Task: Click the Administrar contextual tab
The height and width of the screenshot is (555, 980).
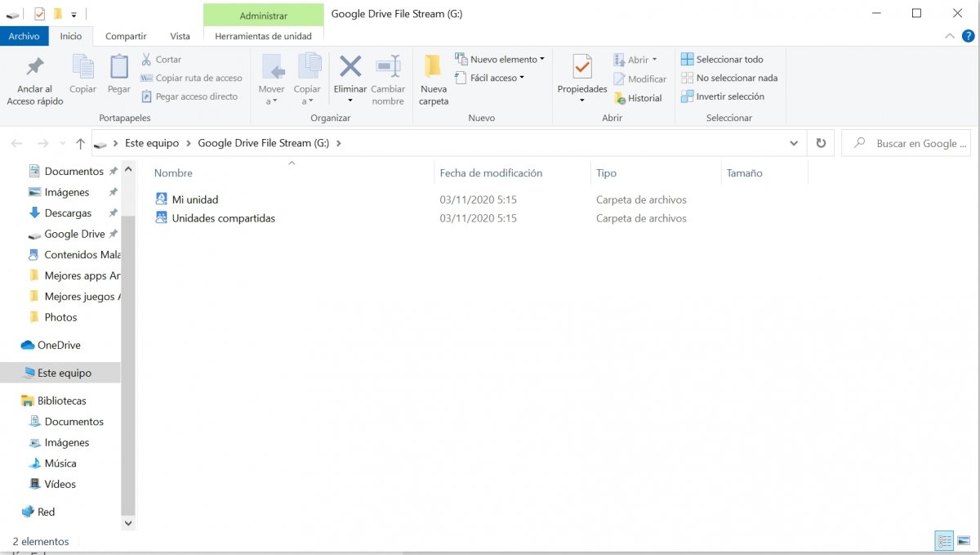Action: (263, 16)
